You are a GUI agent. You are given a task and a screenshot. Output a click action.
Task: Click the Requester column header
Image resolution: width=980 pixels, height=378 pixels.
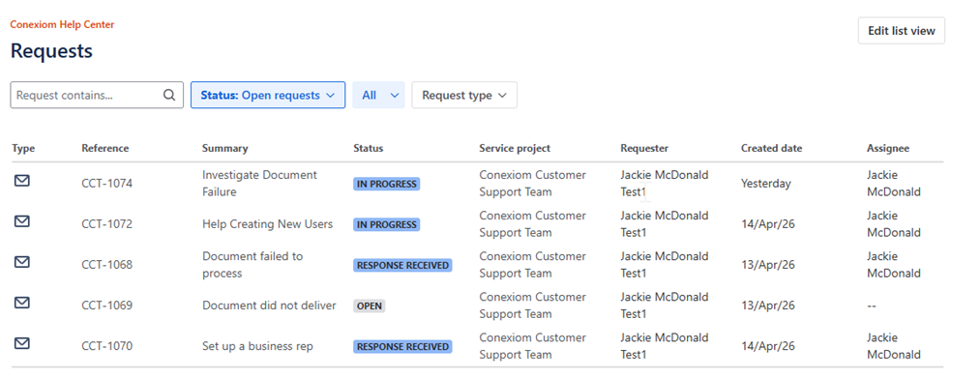coord(644,148)
